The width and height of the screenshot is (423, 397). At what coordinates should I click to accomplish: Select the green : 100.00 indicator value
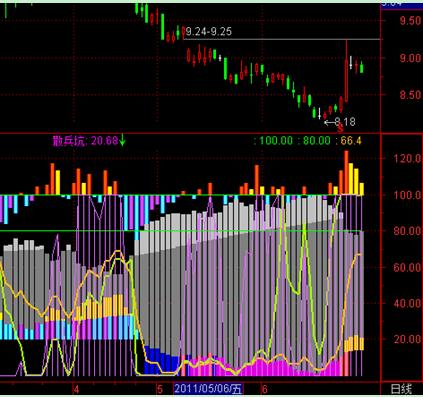[273, 141]
